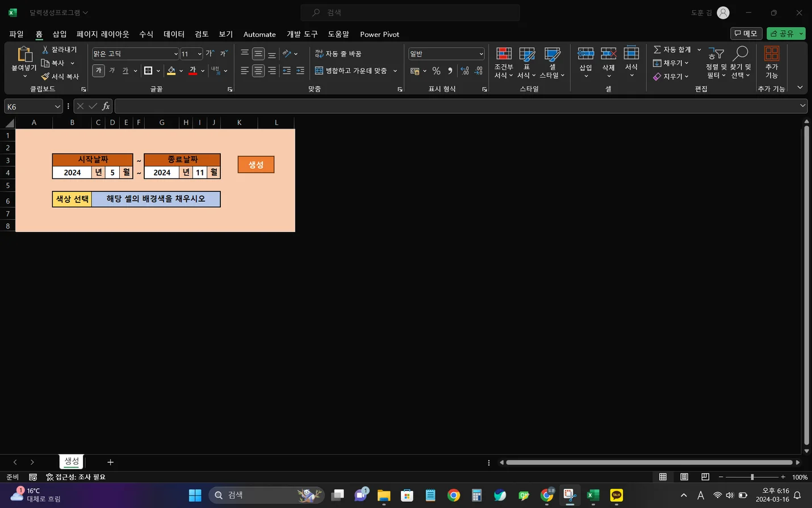812x508 pixels.
Task: Click the Share (공유) button
Action: 782,34
